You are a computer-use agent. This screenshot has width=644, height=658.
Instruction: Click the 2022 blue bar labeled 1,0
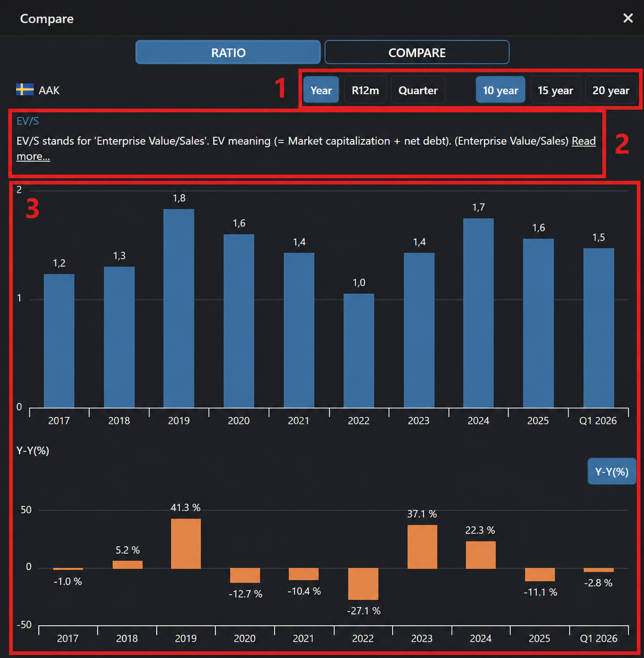click(359, 351)
